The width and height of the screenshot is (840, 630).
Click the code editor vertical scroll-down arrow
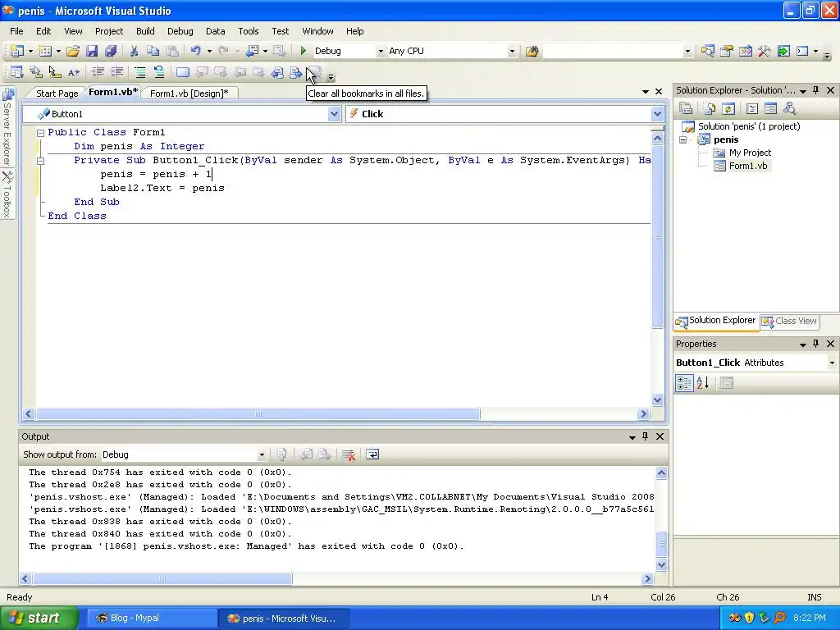[x=657, y=399]
